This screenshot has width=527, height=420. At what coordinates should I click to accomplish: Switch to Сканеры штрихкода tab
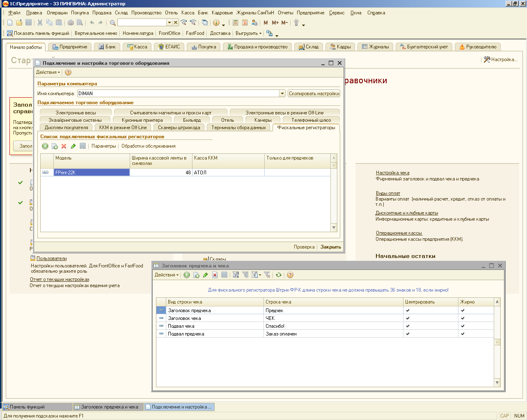(x=179, y=128)
